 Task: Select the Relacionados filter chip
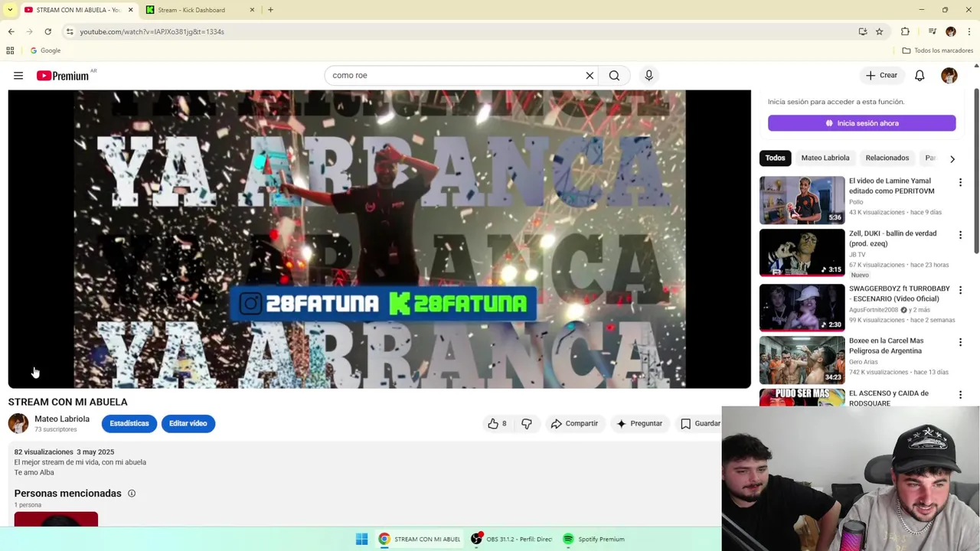tap(887, 158)
